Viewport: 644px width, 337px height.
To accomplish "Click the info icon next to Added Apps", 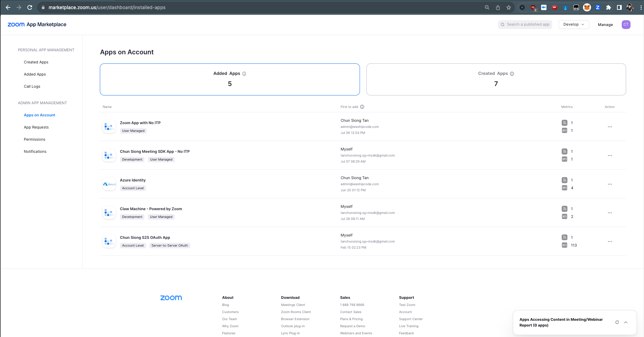I will coord(244,74).
